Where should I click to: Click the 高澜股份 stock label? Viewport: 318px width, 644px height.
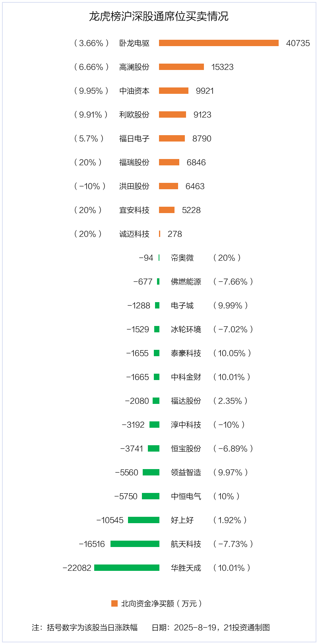[x=134, y=67]
